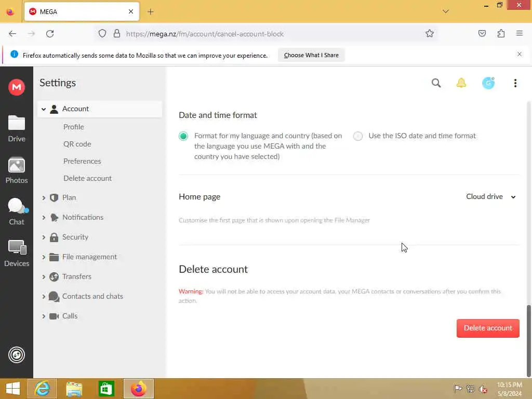The image size is (532, 399).
Task: Click the Calls label in Settings sidebar
Action: pos(70,316)
